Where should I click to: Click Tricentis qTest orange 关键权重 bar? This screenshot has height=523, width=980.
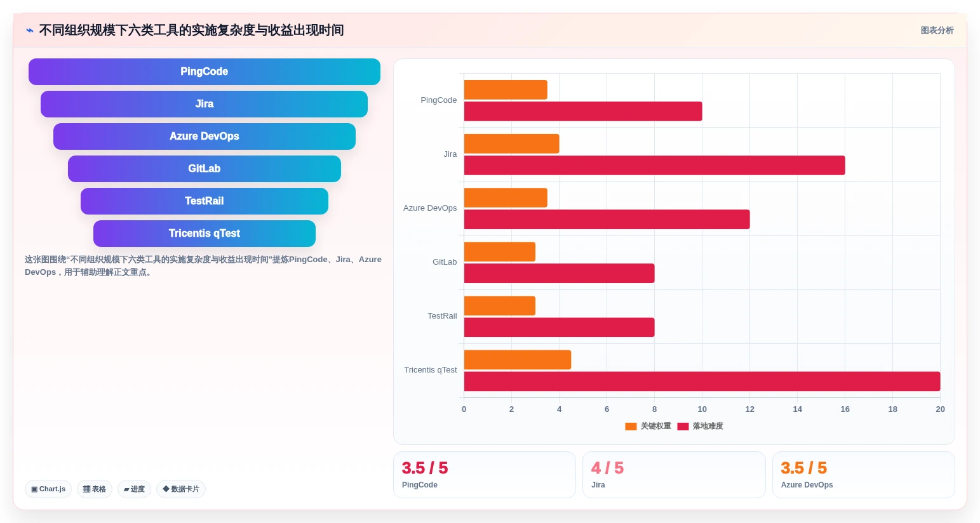pos(518,360)
